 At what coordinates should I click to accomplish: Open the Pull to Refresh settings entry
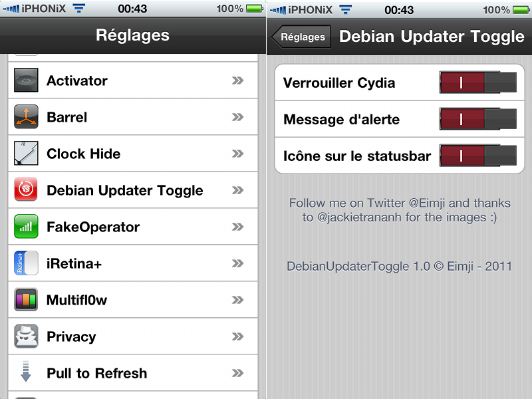coord(133,373)
